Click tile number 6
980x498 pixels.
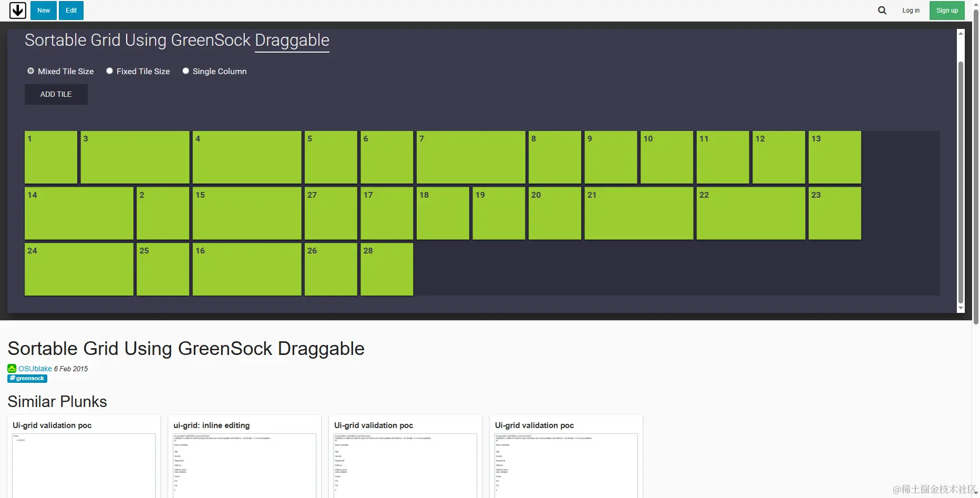pos(387,157)
